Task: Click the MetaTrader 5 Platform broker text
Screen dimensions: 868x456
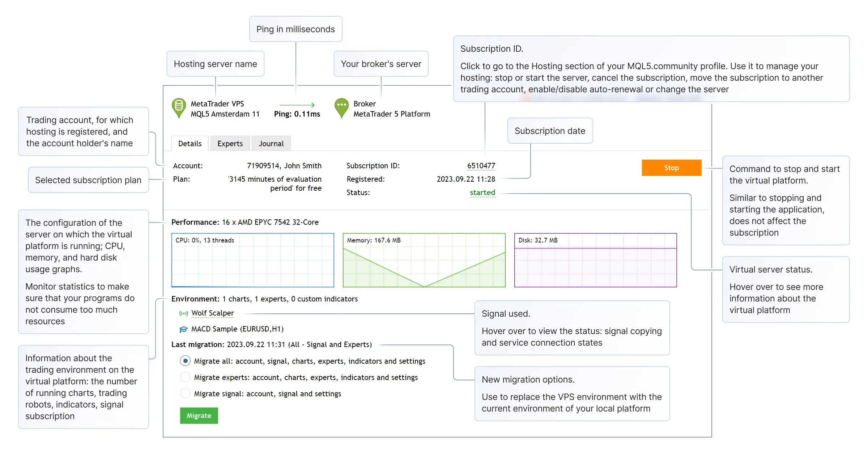Action: click(392, 114)
